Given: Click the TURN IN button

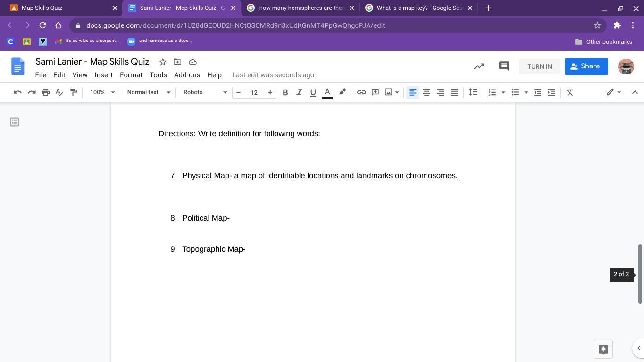Looking at the screenshot, I should [539, 66].
